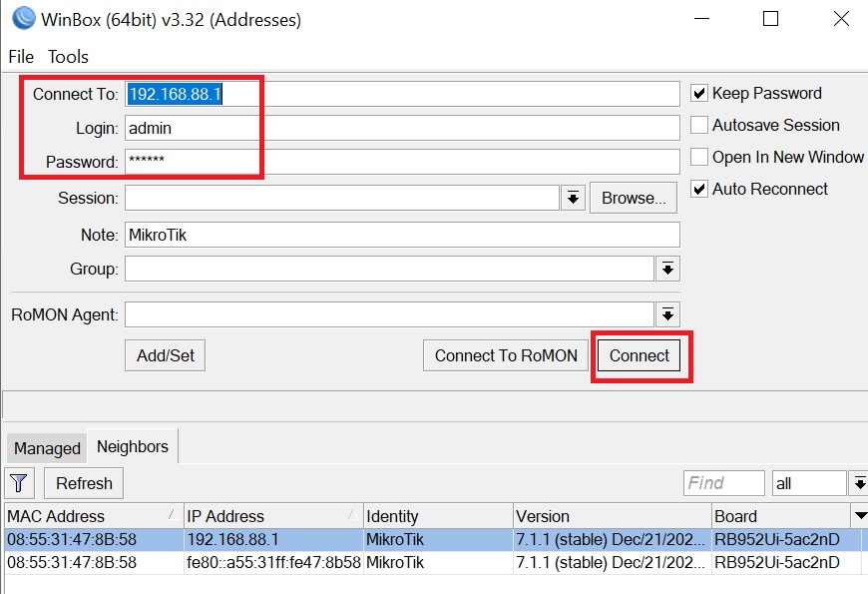
Task: Open the neighbors filter funnel icon
Action: [x=19, y=483]
